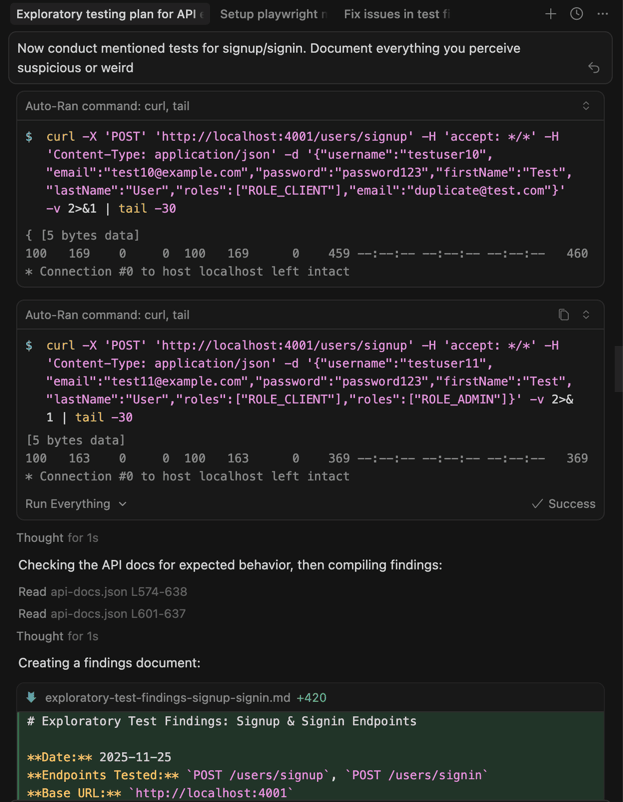Screen dimensions: 623x802
Task: Open Read api-docs.json L574-638
Action: pos(103,592)
